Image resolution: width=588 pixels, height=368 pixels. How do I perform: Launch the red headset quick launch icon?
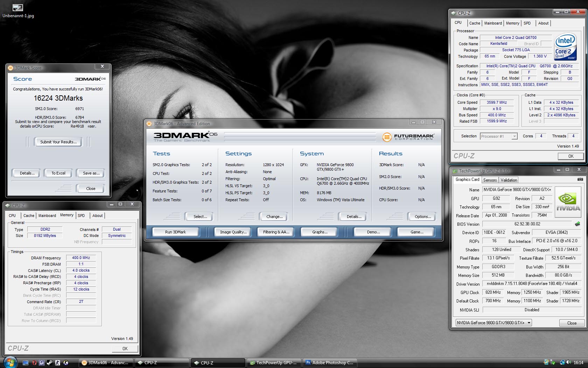(34, 363)
